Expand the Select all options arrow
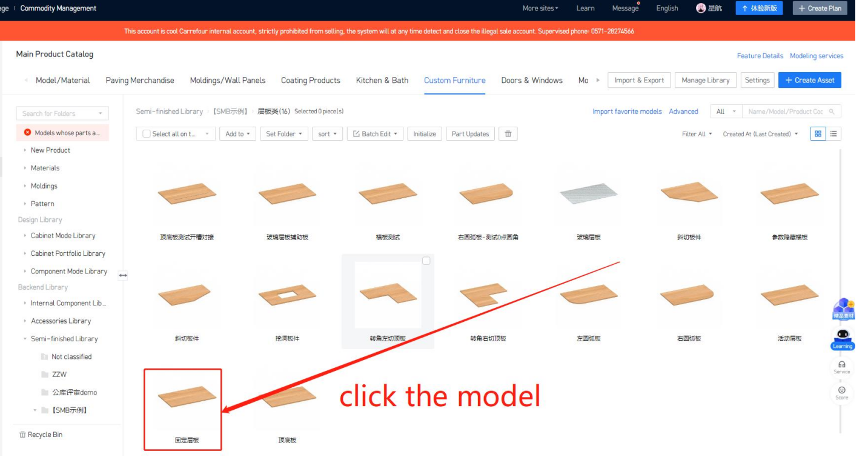 coord(207,134)
